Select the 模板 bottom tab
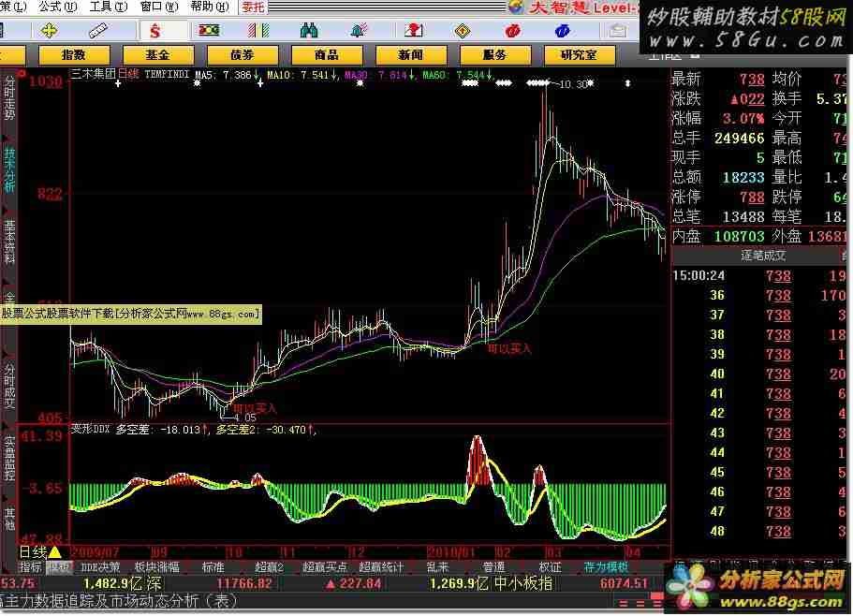 point(59,567)
